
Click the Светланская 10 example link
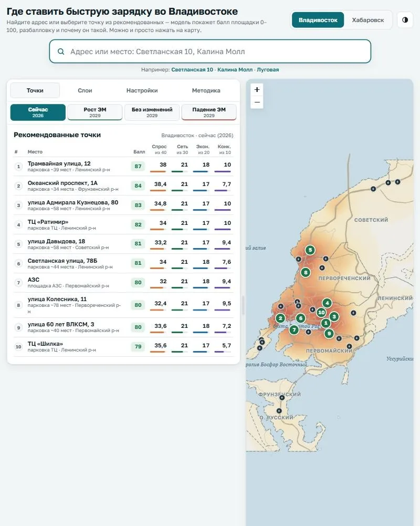[192, 70]
